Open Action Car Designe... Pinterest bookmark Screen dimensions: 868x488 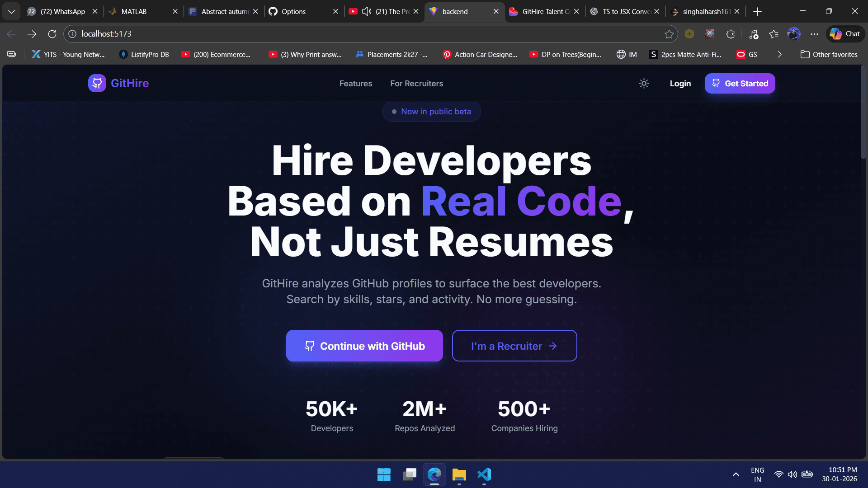pos(480,55)
